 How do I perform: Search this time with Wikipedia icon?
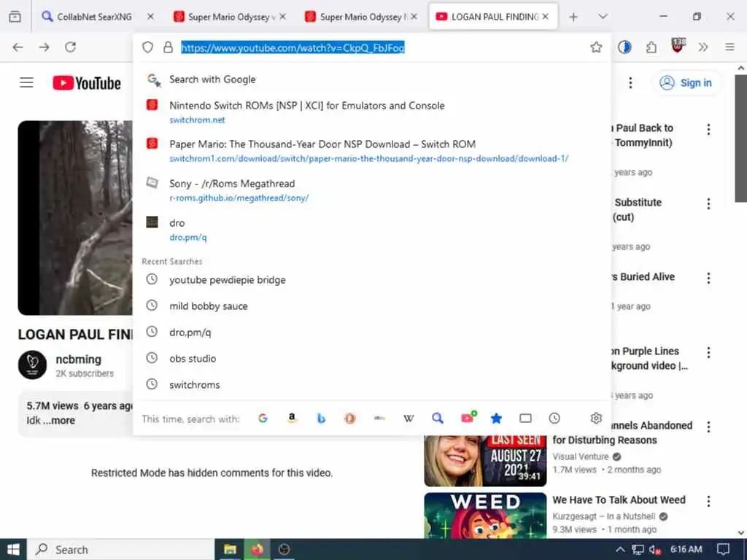tap(409, 418)
